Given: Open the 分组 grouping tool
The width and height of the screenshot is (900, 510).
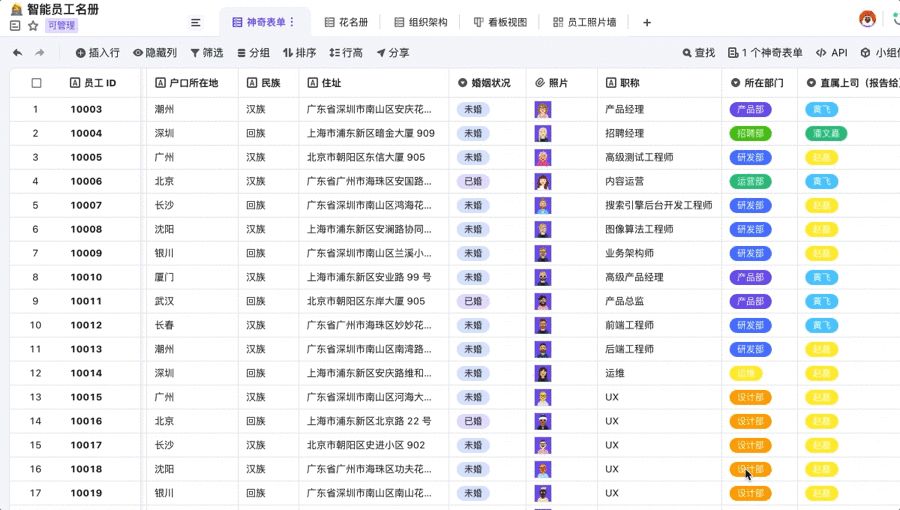Looking at the screenshot, I should pyautogui.click(x=253, y=53).
